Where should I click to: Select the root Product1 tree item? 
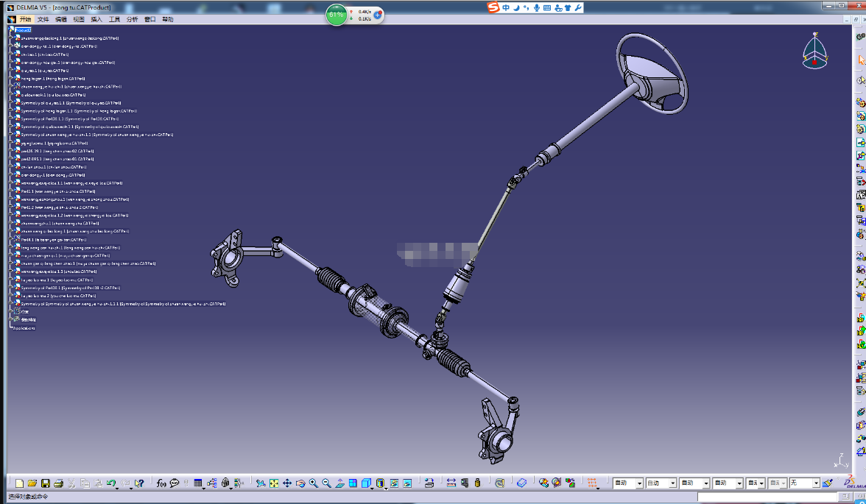24,30
